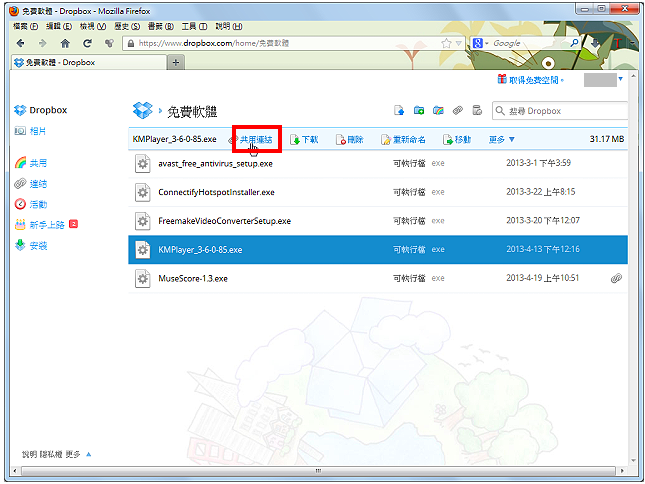
Task: Select the FreemakeVideoConverterSetup.exe file name
Action: coord(224,221)
